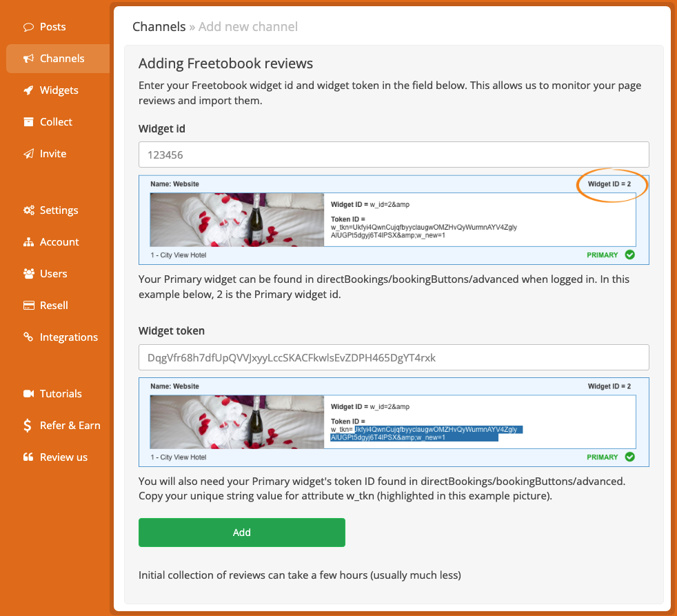Click the Refer & Earn dollar icon

(x=28, y=426)
